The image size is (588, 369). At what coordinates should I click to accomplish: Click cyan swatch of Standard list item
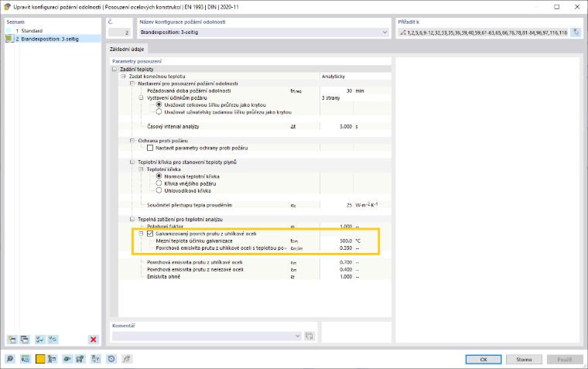[x=9, y=30]
